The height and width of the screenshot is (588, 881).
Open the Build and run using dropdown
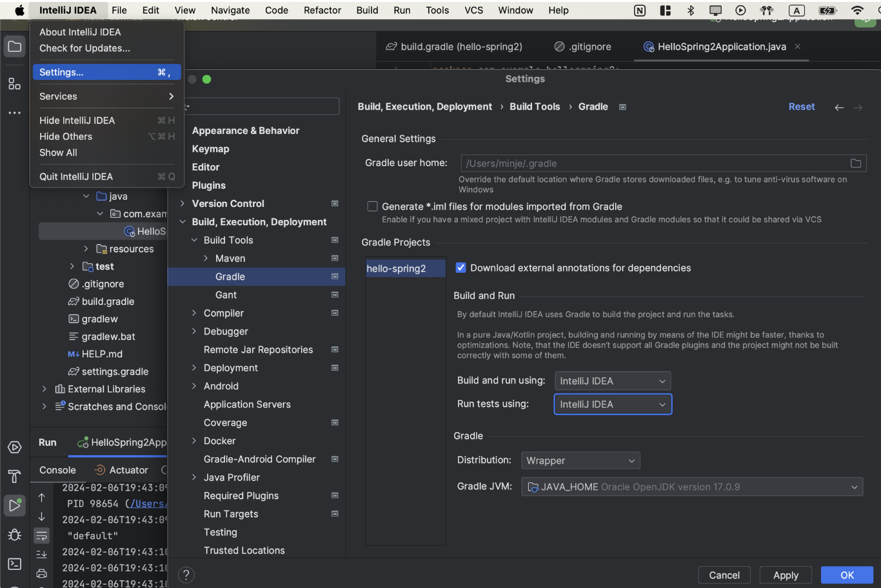pos(613,381)
